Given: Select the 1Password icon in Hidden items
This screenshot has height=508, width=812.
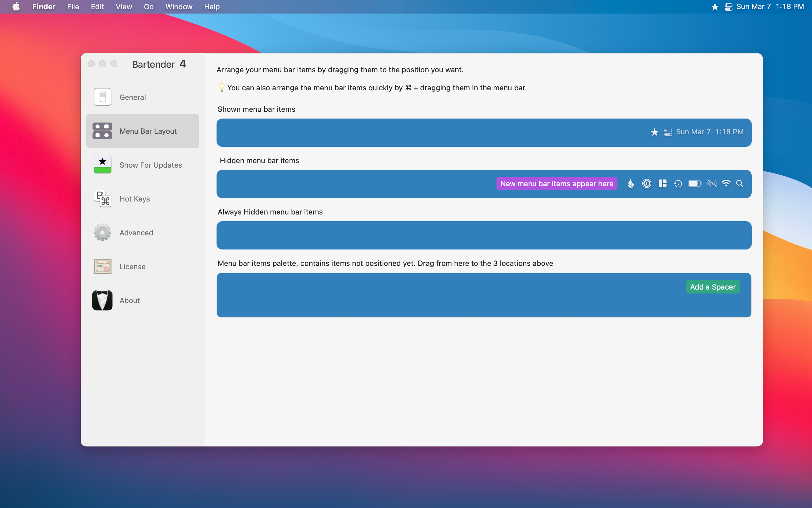Looking at the screenshot, I should (646, 183).
